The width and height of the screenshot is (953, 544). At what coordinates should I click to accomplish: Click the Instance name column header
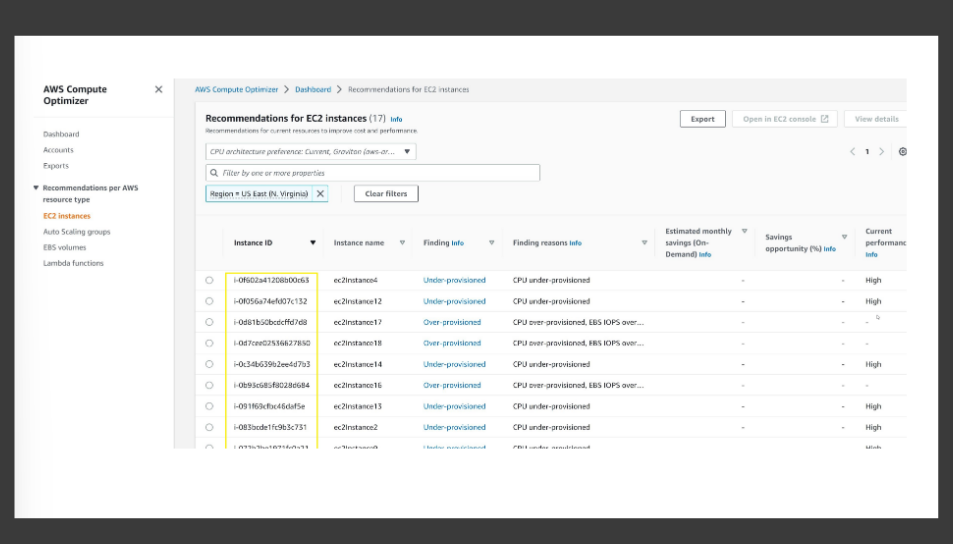click(359, 243)
